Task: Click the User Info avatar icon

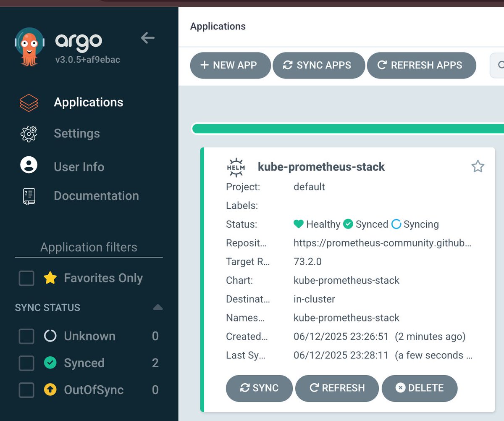Action: (x=29, y=165)
